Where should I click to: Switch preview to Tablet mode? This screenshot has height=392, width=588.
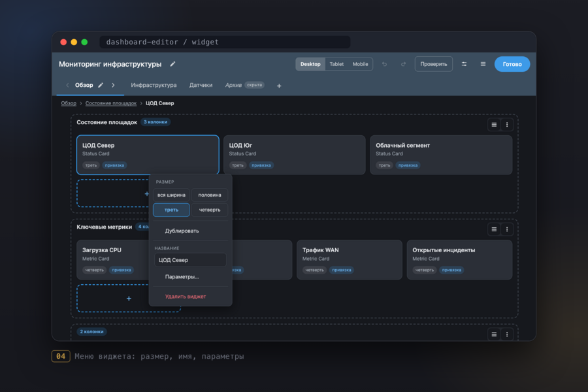point(336,64)
